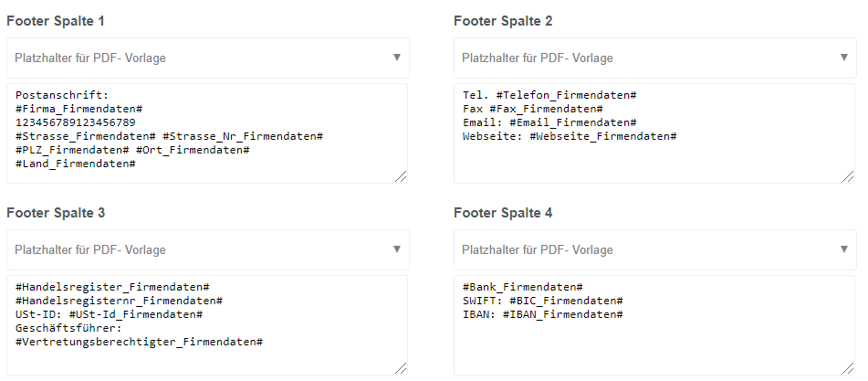Open Footer Spalte 2 placeholder dropdown
This screenshot has width=868, height=381.
point(654,58)
